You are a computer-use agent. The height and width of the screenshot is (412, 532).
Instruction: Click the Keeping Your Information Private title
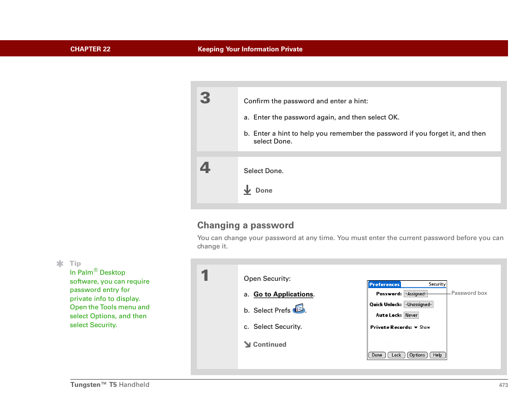[250, 49]
